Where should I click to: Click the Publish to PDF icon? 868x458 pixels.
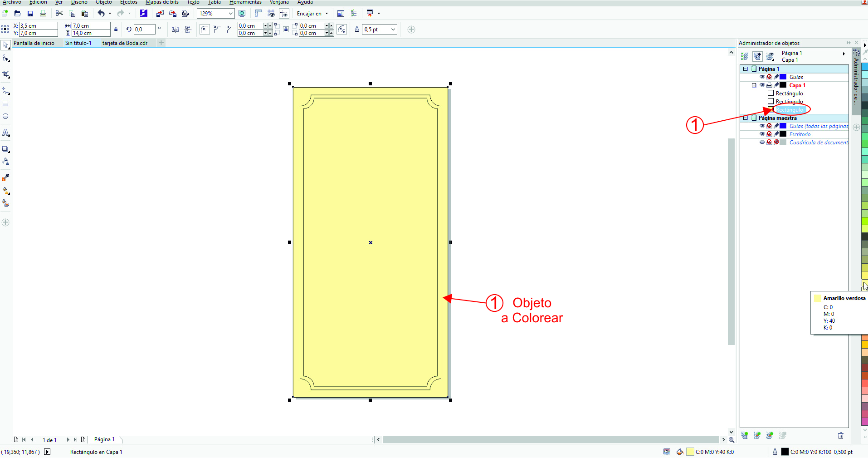coord(185,14)
